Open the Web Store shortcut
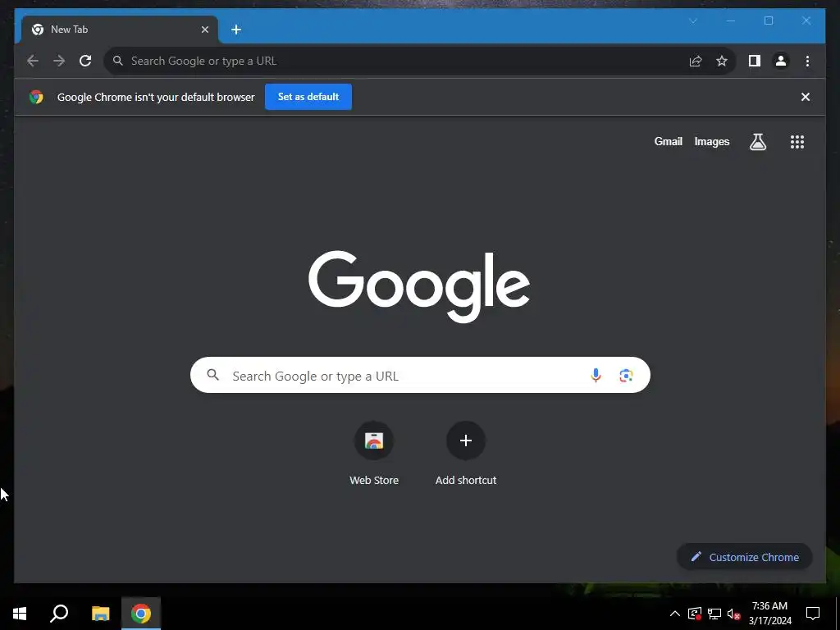Screen dimensions: 840x630 tap(374, 453)
